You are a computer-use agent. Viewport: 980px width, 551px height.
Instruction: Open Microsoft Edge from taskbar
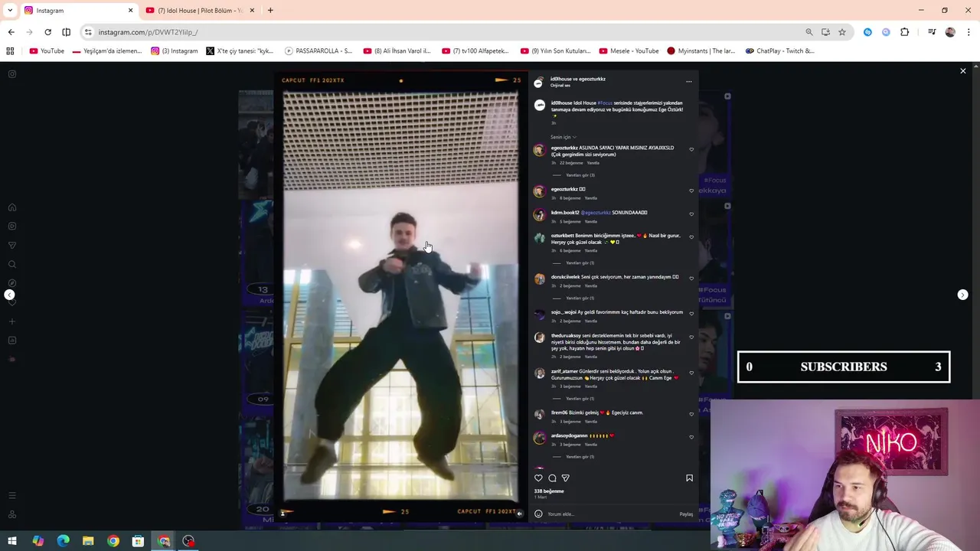63,541
